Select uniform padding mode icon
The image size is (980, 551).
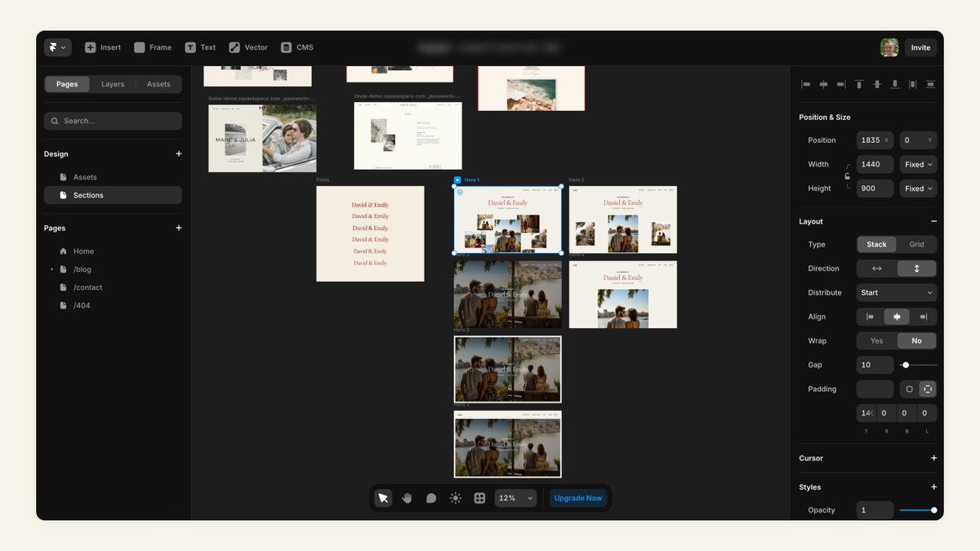[909, 389]
